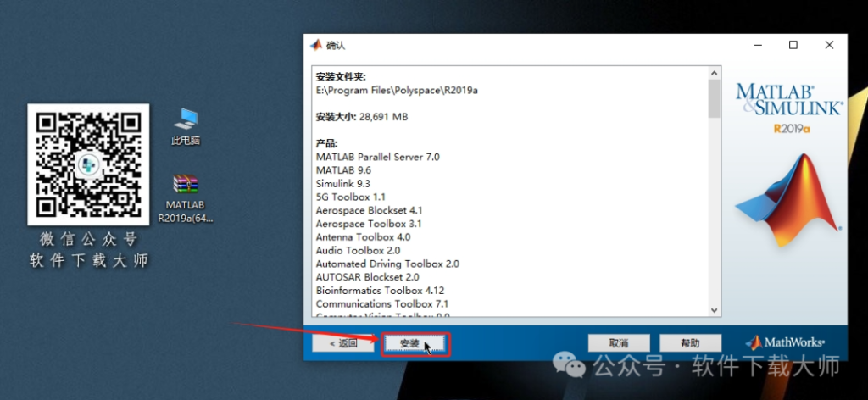
Task: Click the 安装 install button
Action: (415, 343)
